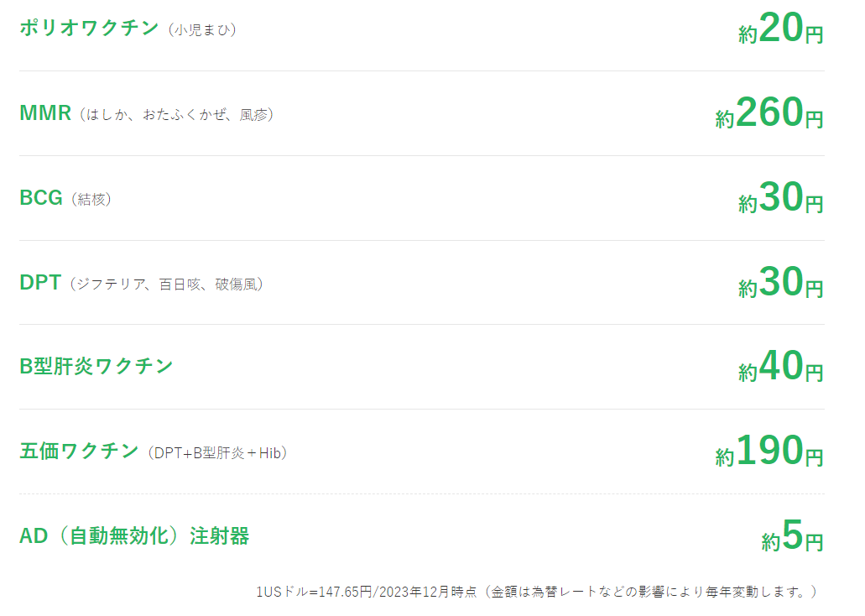This screenshot has width=865, height=616.
Task: Select the 約5円 syringe price
Action: [x=792, y=535]
